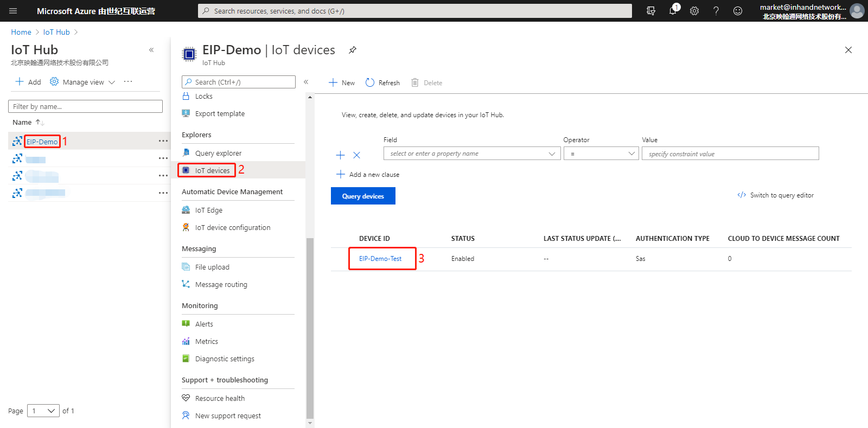Open the notifications bell icon
Screen dimensions: 868x428
673,10
